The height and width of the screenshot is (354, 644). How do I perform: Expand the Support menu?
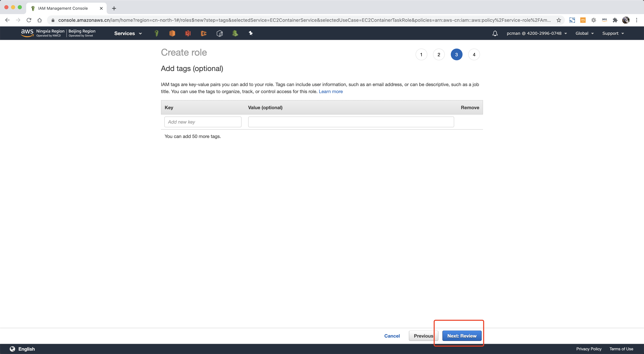(x=613, y=33)
